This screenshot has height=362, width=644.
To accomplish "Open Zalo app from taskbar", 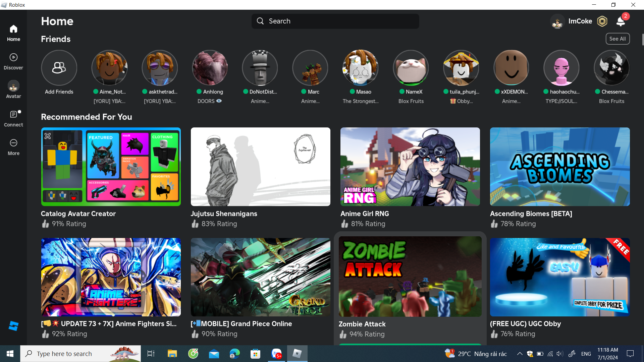I will pyautogui.click(x=277, y=354).
